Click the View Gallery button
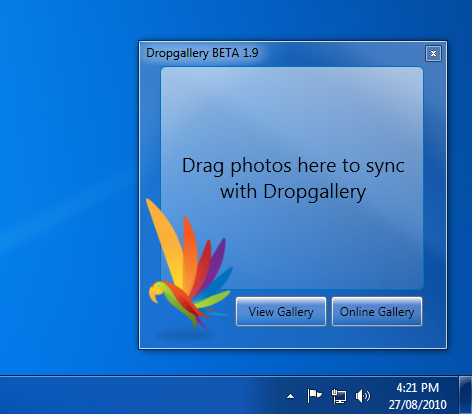The height and width of the screenshot is (414, 472). coord(281,312)
